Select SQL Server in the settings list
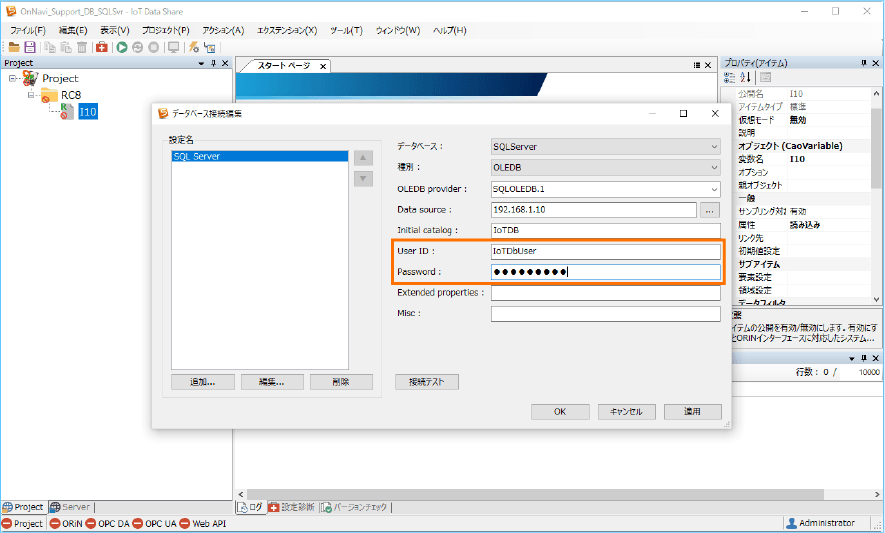This screenshot has width=885, height=533. (x=259, y=157)
